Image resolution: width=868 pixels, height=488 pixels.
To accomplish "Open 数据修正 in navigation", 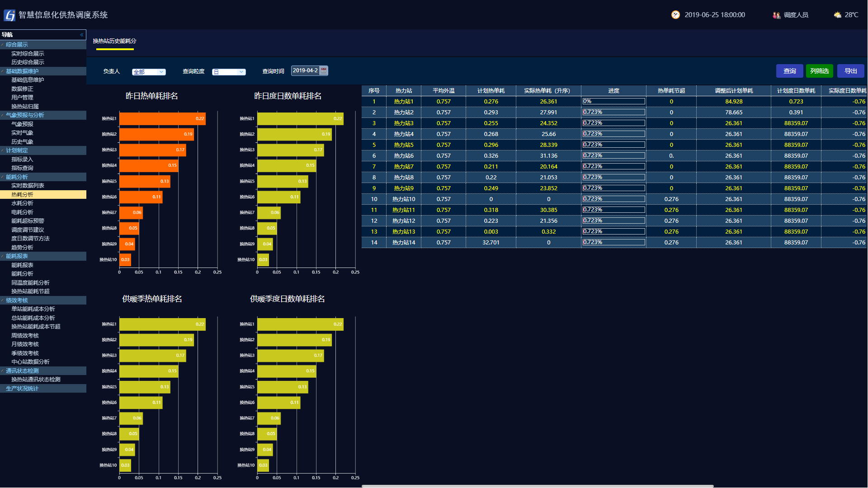I will pyautogui.click(x=22, y=89).
